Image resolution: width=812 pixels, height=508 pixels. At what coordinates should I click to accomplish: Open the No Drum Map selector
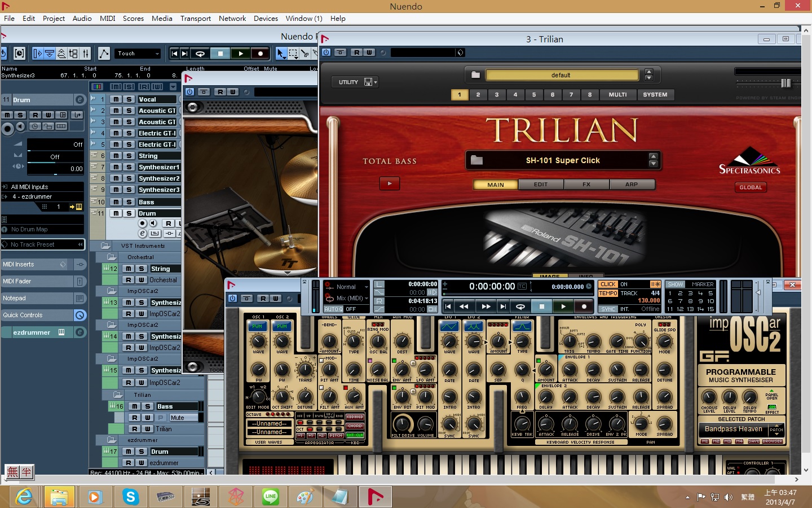click(x=42, y=230)
